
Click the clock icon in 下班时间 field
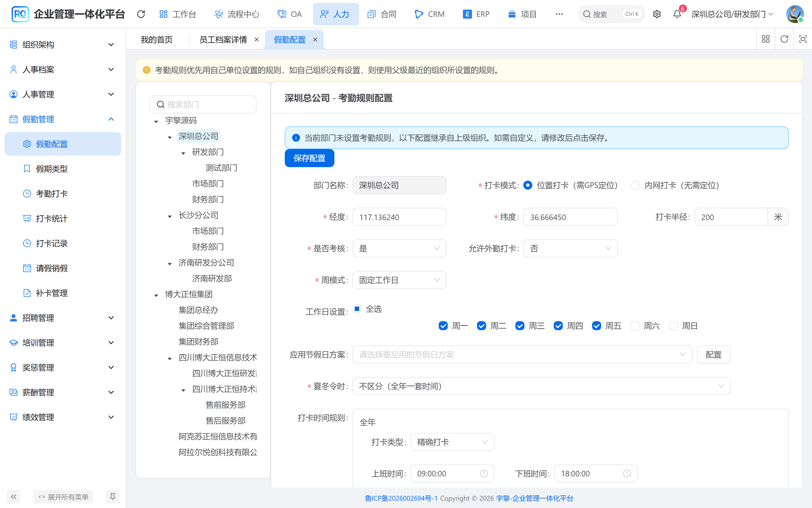(x=627, y=473)
